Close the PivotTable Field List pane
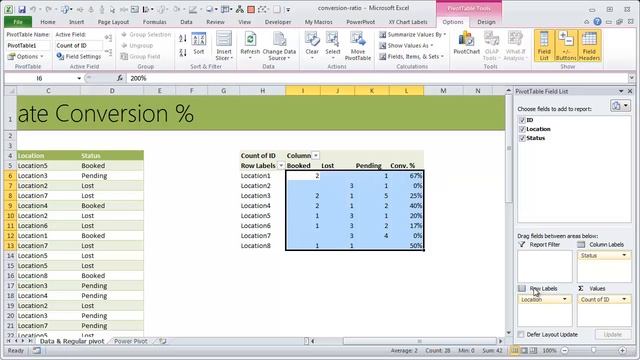640x360 pixels. 630,91
